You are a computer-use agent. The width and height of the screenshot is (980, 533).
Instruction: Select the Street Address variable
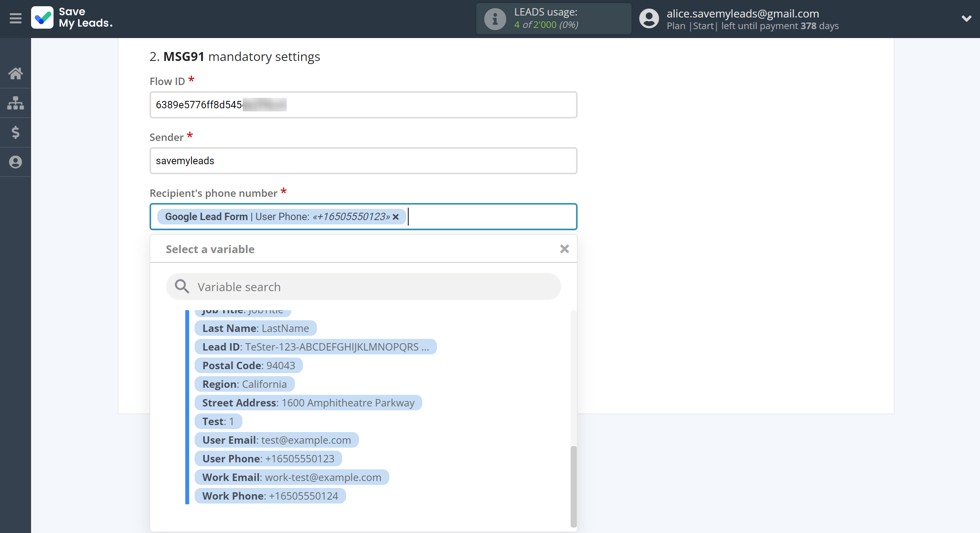point(308,403)
